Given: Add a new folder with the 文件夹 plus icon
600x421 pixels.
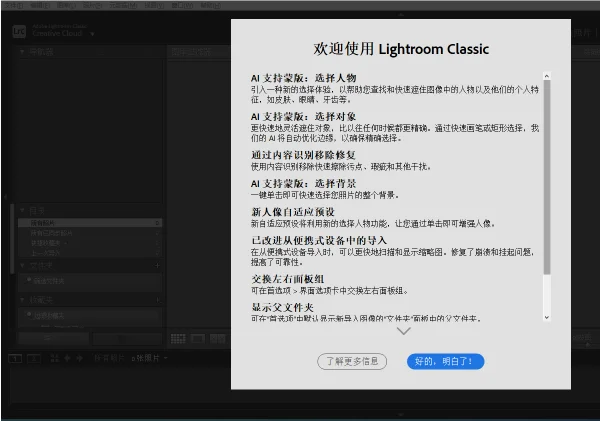Looking at the screenshot, I should point(157,265).
